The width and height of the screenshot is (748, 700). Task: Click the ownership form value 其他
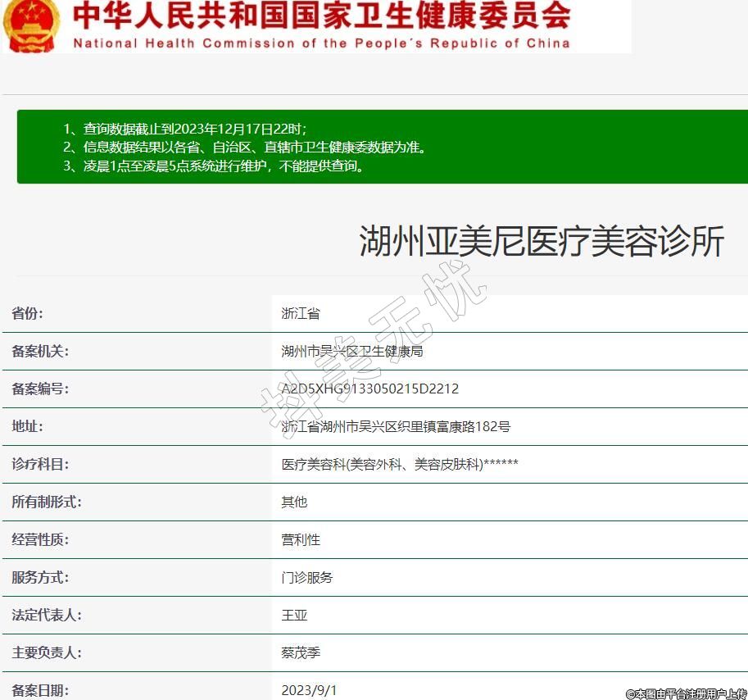[x=294, y=502]
